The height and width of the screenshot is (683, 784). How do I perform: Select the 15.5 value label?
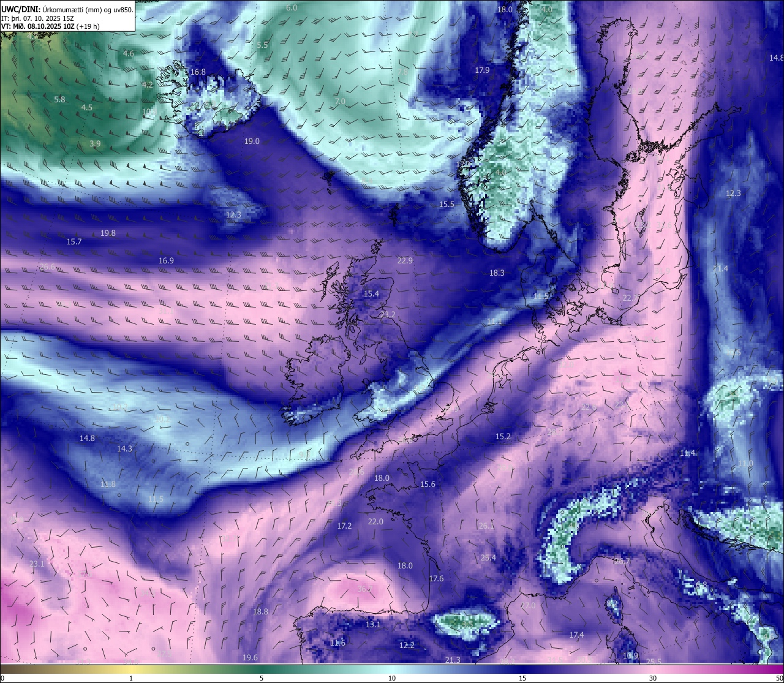tap(447, 204)
